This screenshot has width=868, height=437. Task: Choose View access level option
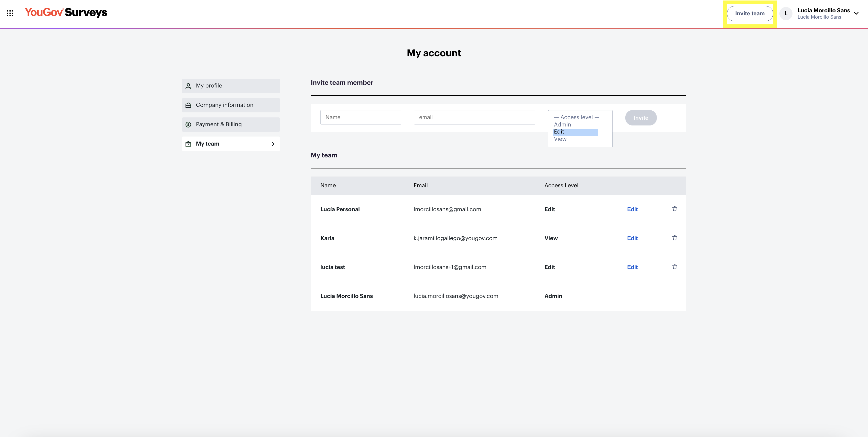pos(560,139)
